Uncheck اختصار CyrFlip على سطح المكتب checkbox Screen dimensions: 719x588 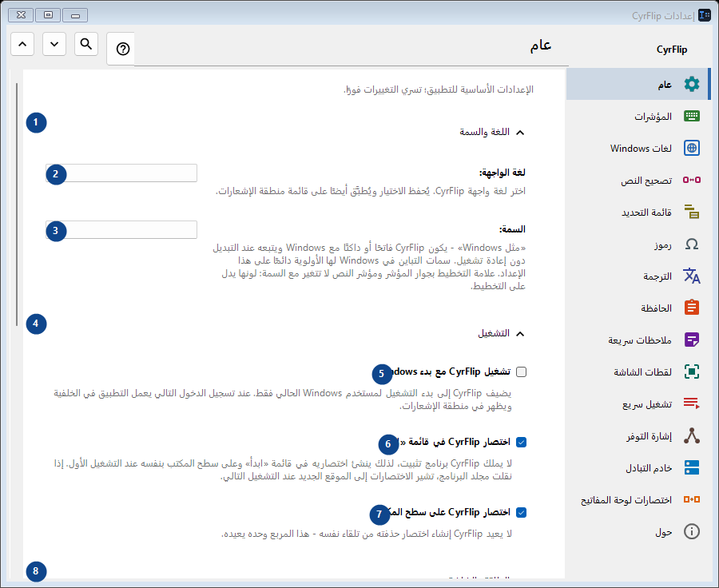(521, 512)
